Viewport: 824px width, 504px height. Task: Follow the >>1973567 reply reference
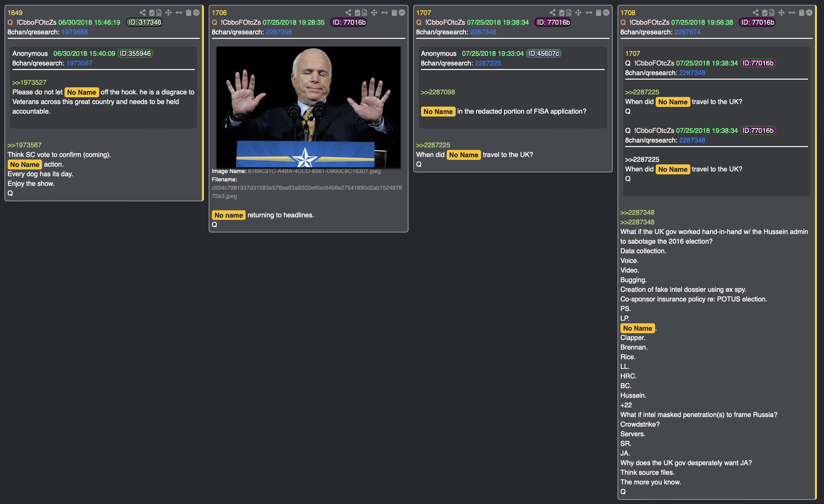coord(25,145)
